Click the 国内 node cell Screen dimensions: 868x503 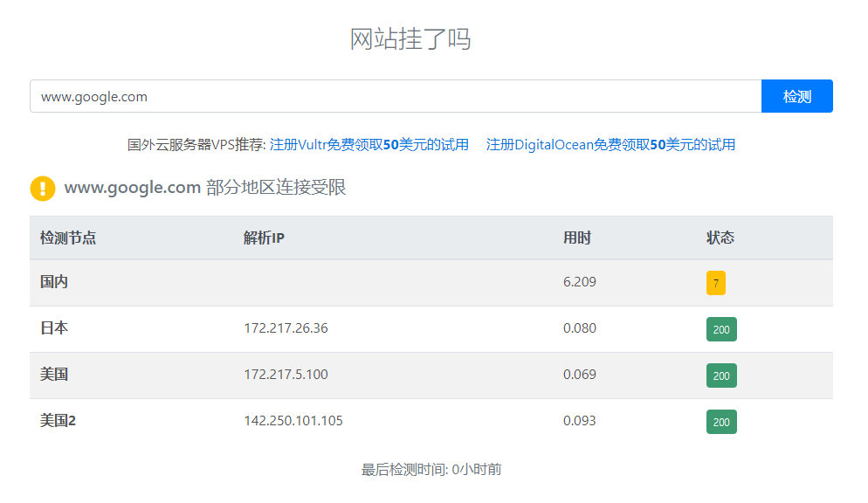54,282
